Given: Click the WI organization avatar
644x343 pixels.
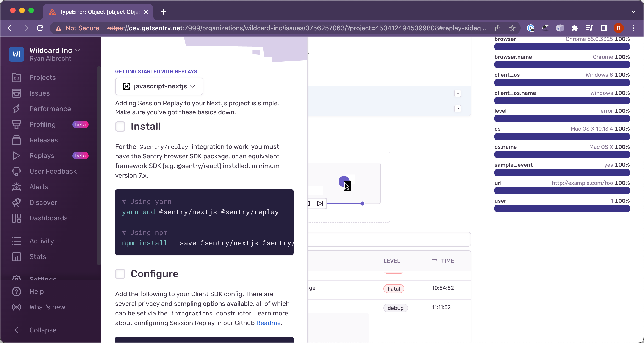Looking at the screenshot, I should coord(17,54).
